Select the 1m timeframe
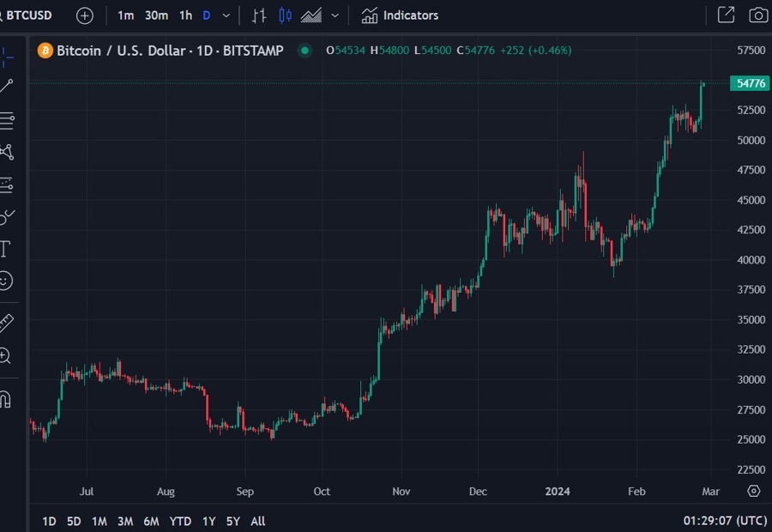 tap(125, 15)
